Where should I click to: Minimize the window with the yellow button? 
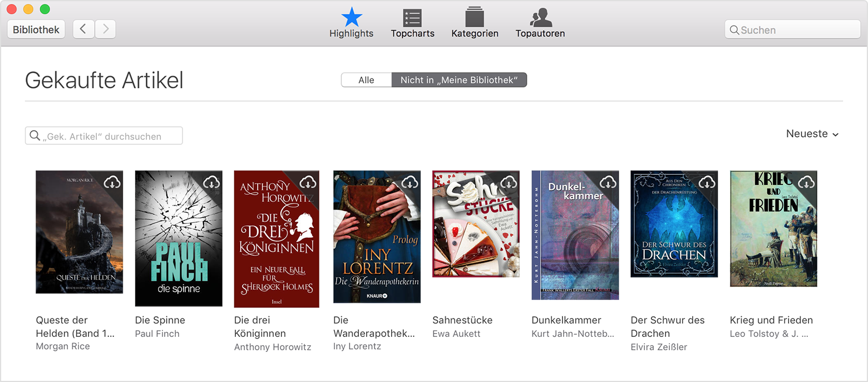click(28, 9)
